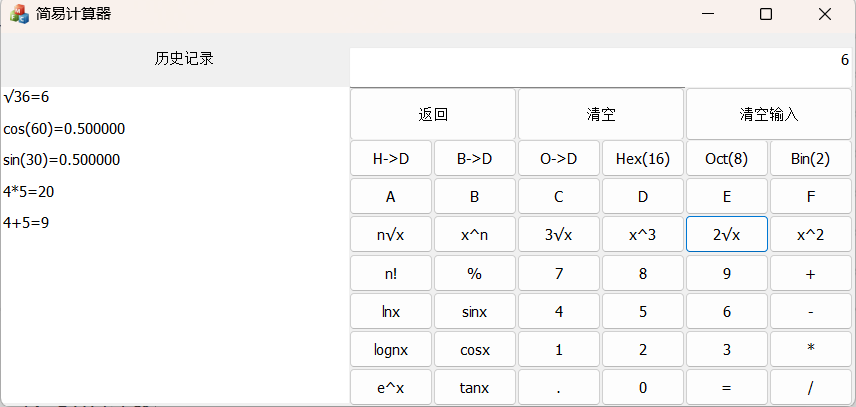
Task: Convert using the H->D button
Action: click(391, 158)
